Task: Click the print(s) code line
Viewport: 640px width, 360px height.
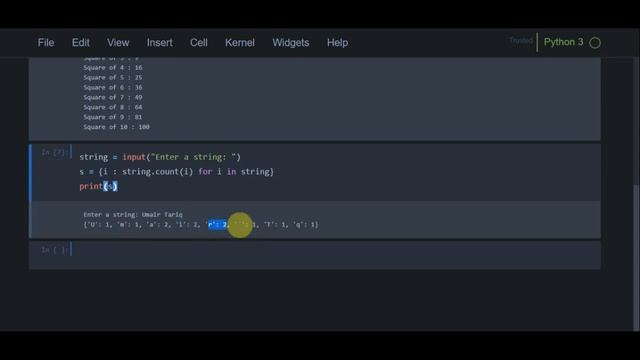Action: click(x=98, y=186)
